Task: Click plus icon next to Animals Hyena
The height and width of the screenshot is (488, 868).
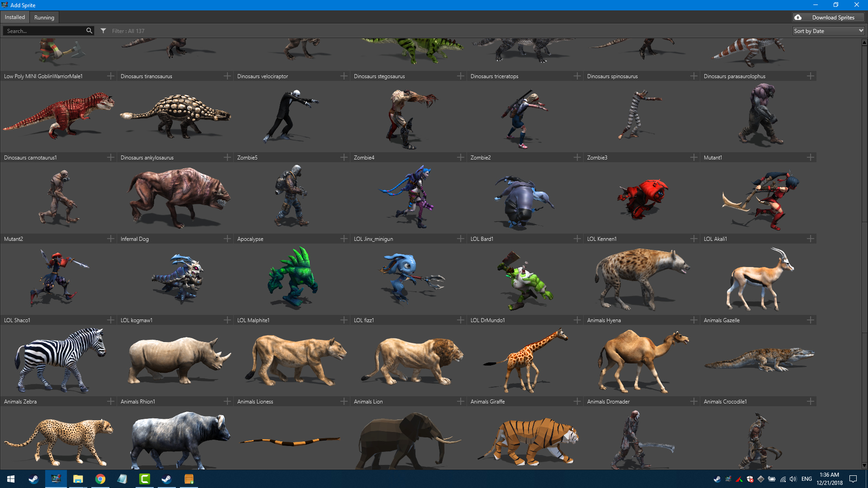Action: point(694,320)
